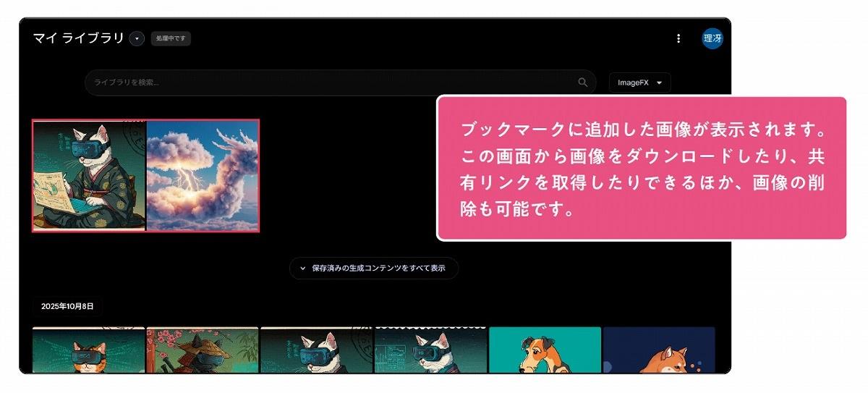This screenshot has height=393, width=868.
Task: Open the VR cat thumbnail with wavy top border
Action: pos(430,350)
